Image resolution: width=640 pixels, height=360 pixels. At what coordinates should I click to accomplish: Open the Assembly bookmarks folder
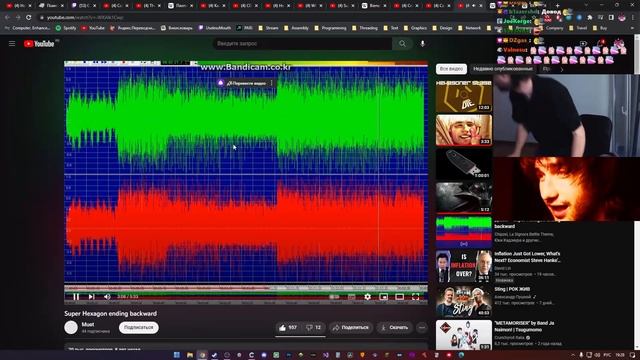[x=296, y=28]
